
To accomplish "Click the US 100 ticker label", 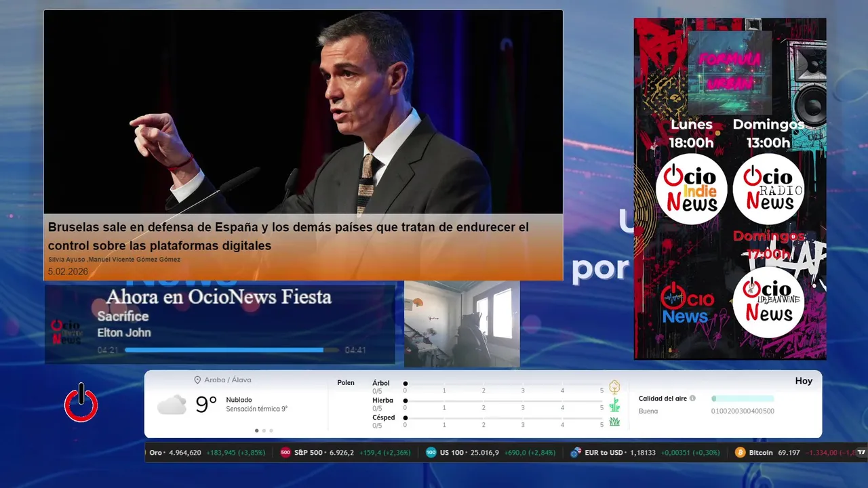I will [452, 452].
